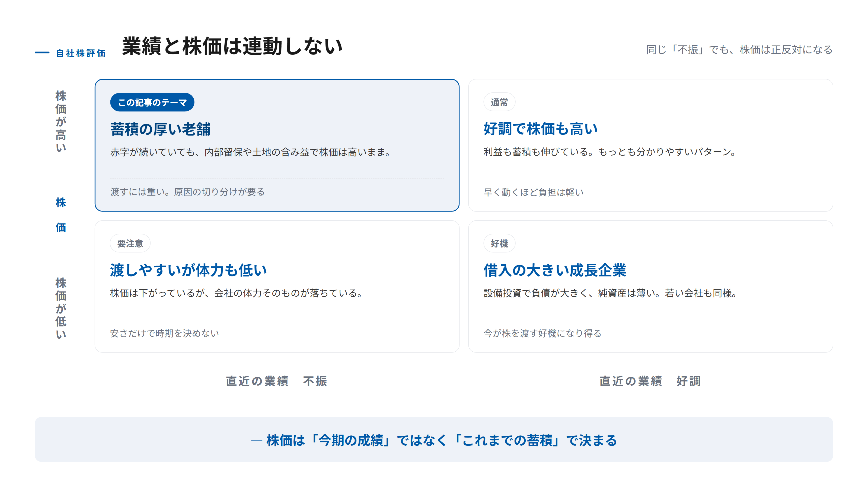Click footnote 「渡すには重い。原因の切り分けが要る」

click(187, 192)
